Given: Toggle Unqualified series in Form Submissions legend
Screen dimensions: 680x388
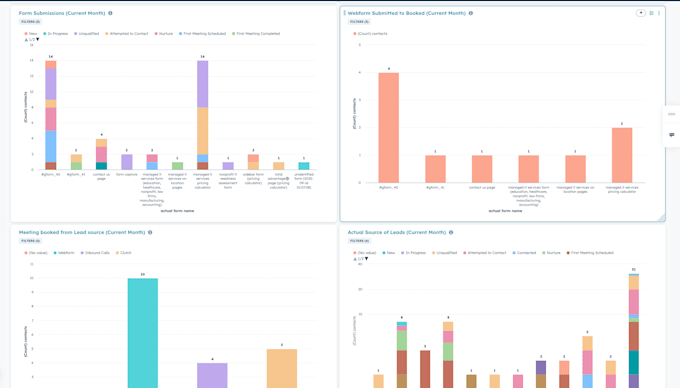Looking at the screenshot, I should [87, 33].
